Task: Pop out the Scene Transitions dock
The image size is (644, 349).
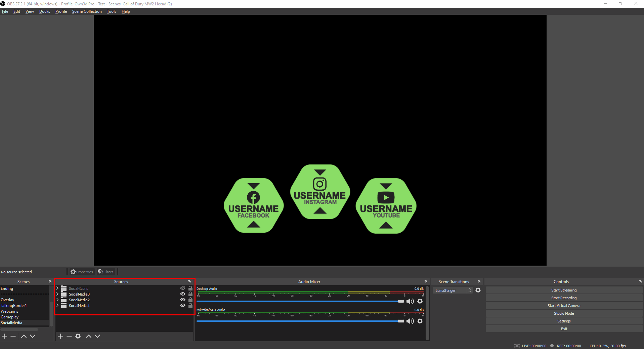Action: click(x=479, y=282)
